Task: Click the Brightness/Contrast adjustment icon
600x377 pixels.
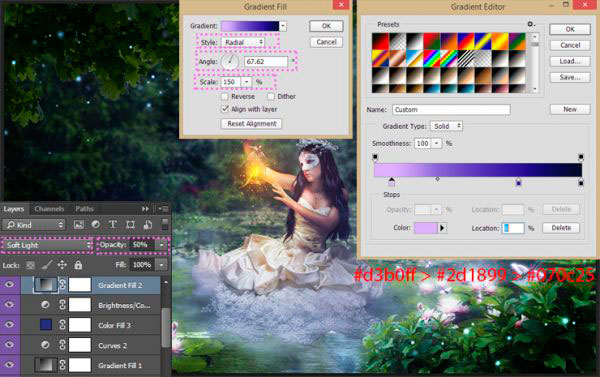Action: coord(45,305)
